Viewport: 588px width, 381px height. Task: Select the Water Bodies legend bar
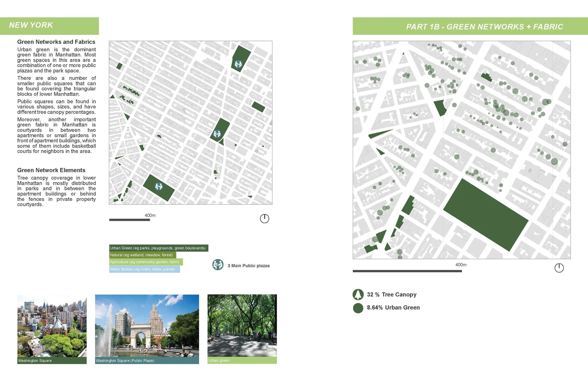point(144,269)
